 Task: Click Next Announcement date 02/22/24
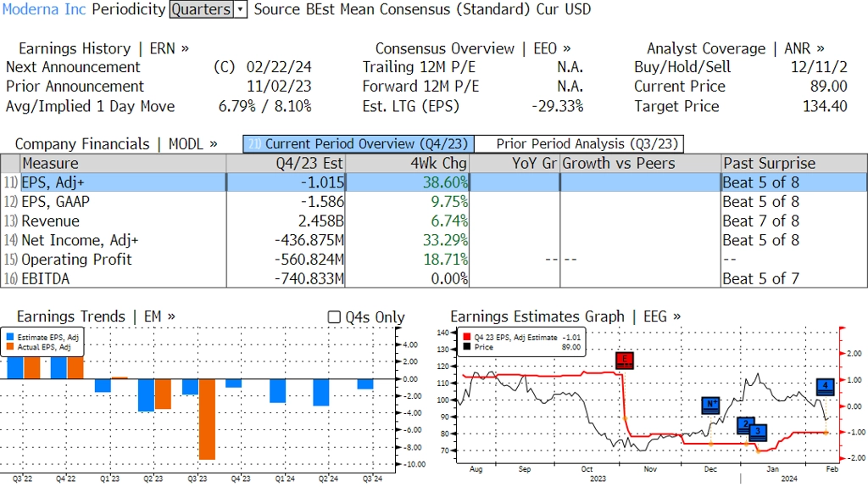coord(279,67)
